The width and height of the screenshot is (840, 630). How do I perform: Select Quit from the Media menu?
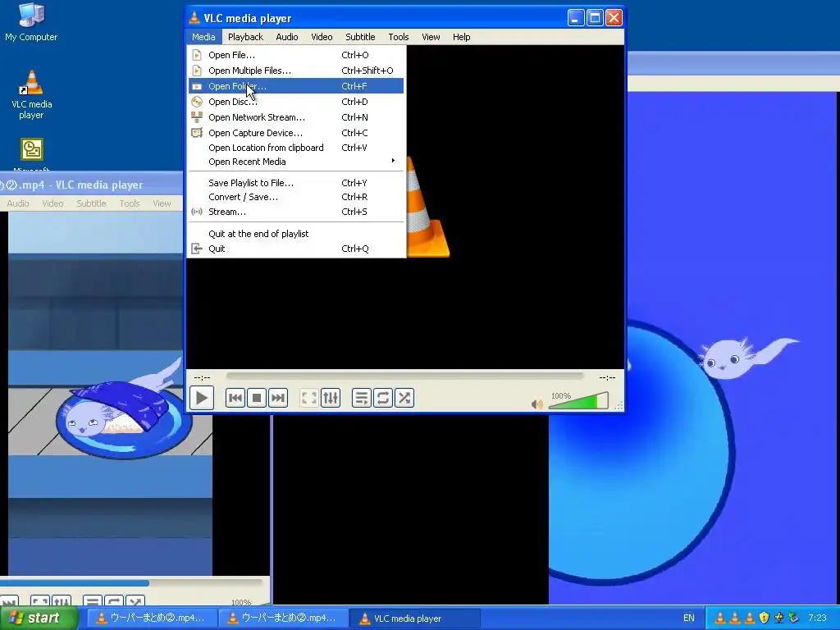point(296,249)
